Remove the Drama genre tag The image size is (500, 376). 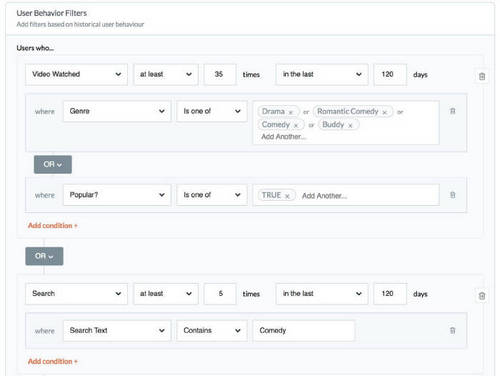click(x=291, y=112)
